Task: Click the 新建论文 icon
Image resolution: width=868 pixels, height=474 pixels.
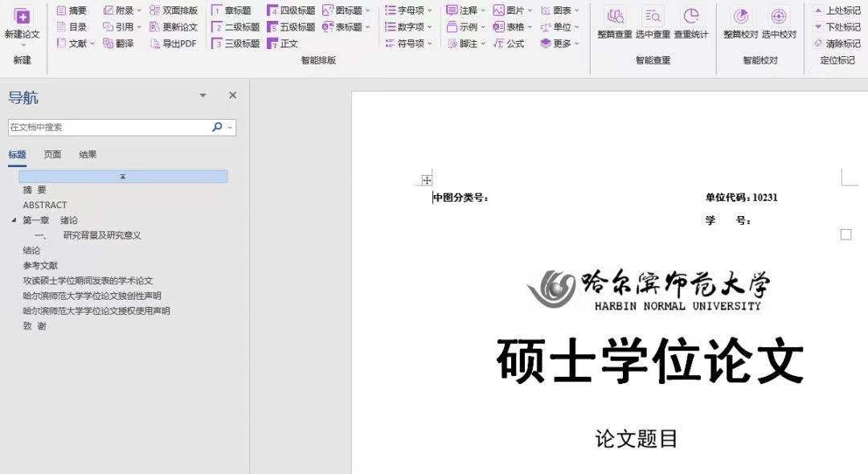Action: pos(23,17)
